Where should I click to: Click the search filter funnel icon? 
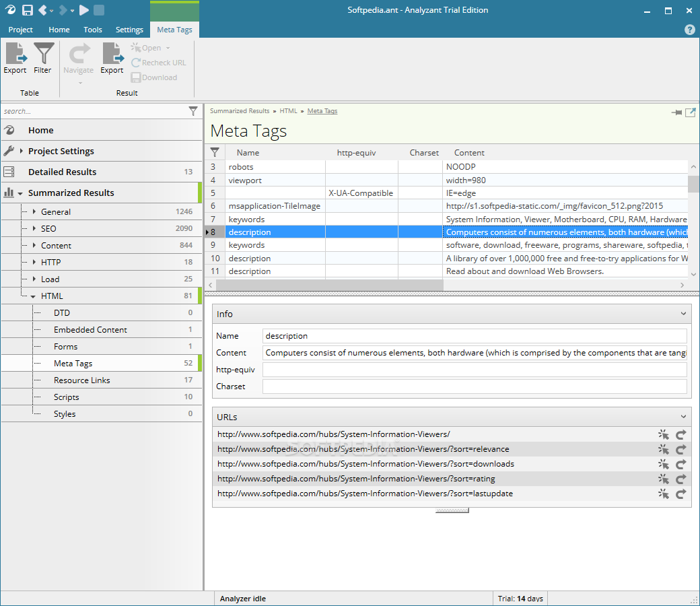[193, 111]
